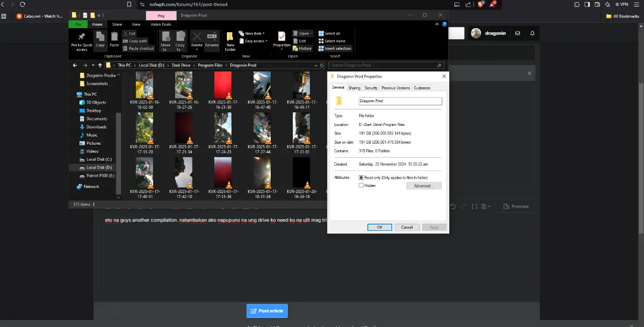Image resolution: width=644 pixels, height=327 pixels.
Task: Collapse the Explorer ribbon chevron
Action: coord(438,24)
